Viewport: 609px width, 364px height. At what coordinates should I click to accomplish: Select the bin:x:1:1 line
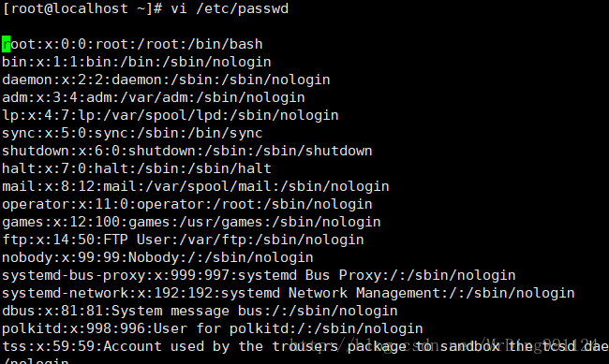[137, 62]
